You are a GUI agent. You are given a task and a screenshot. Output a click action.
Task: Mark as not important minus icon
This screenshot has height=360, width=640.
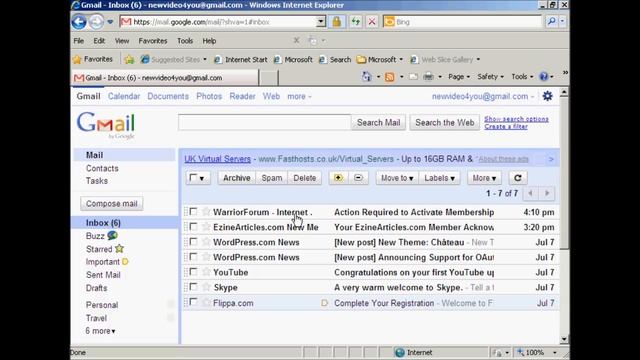358,178
